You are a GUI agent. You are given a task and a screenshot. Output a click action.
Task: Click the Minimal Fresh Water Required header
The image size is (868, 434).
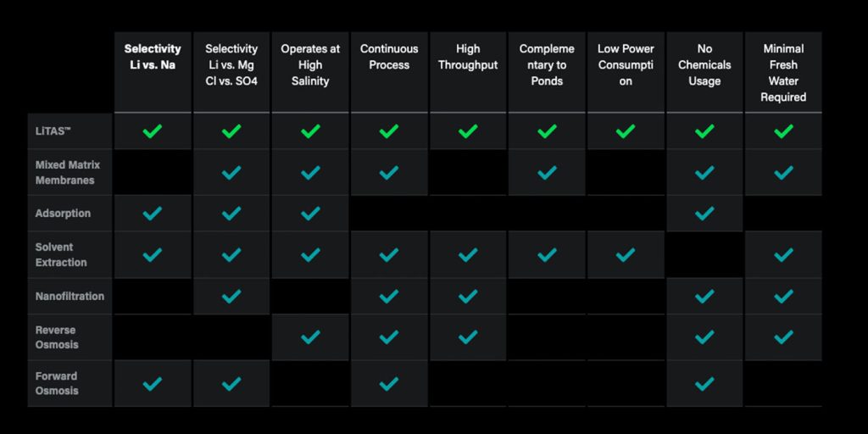783,73
